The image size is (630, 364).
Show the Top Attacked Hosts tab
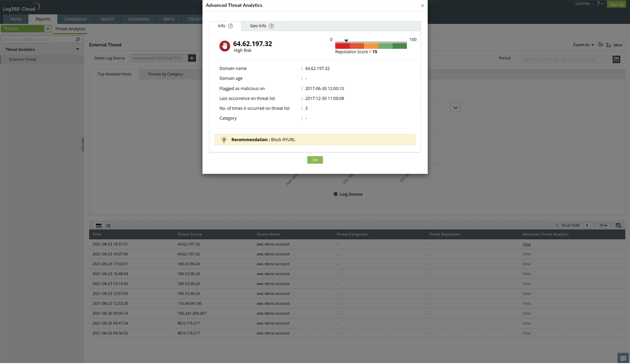tap(115, 74)
